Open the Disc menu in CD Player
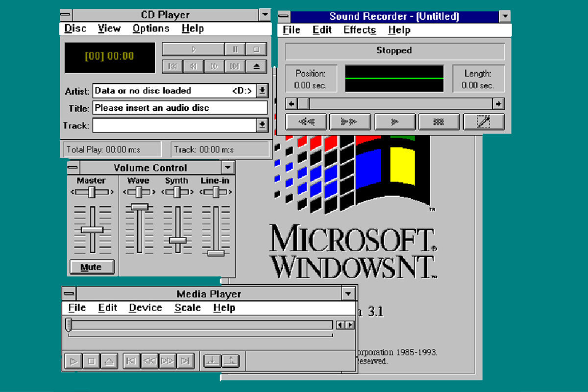Screen dimensions: 588x392 point(75,28)
